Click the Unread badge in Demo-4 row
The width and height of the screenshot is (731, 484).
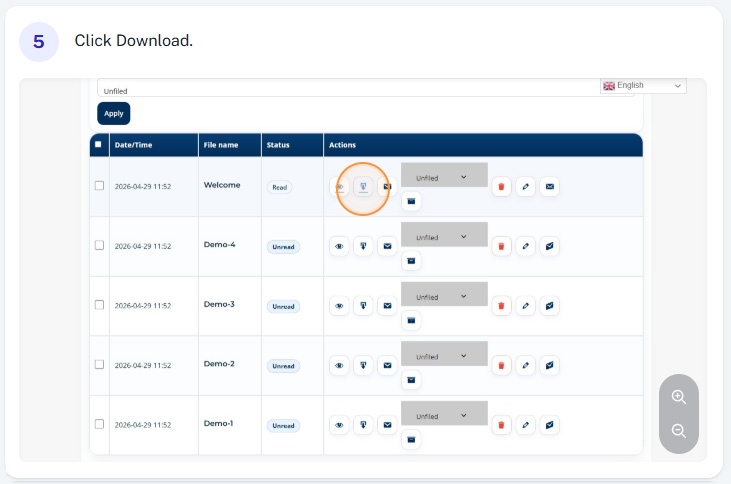tap(283, 247)
